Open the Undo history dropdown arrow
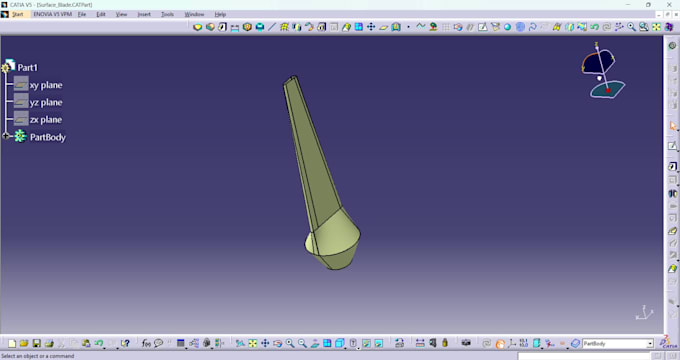680x360 pixels. tap(105, 348)
